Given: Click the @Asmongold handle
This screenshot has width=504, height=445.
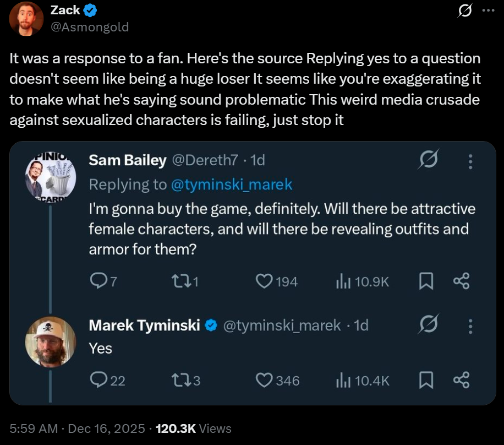Looking at the screenshot, I should click(x=89, y=26).
